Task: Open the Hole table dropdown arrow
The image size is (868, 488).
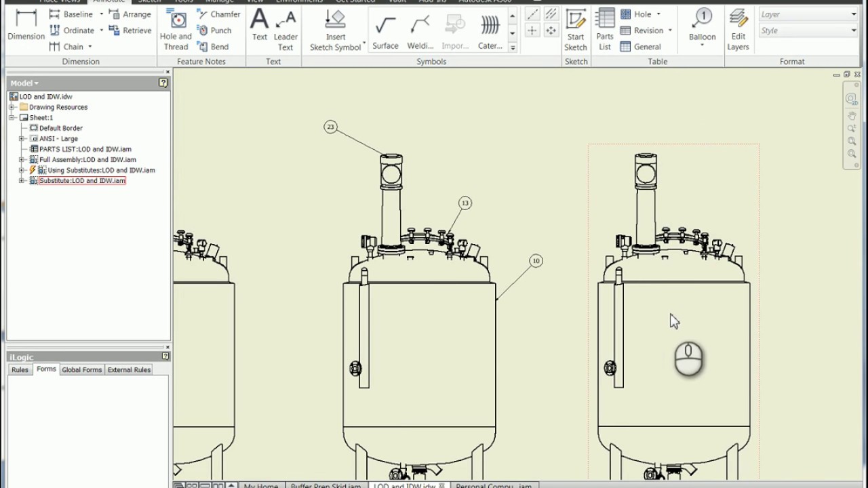Action: (658, 14)
